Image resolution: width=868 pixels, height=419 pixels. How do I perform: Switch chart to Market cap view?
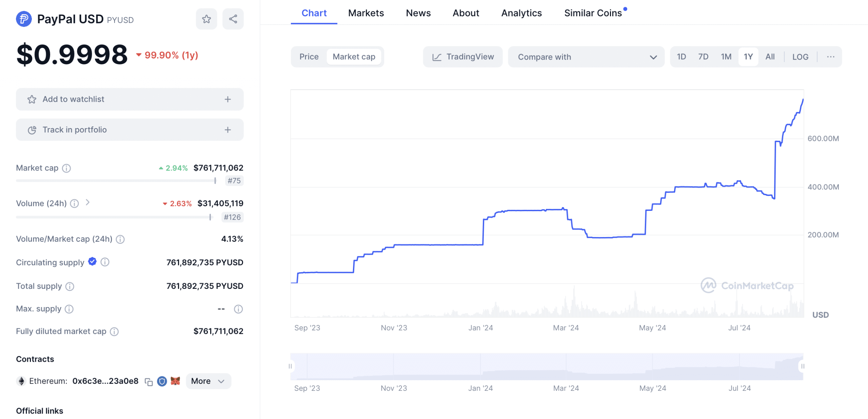[x=354, y=57]
